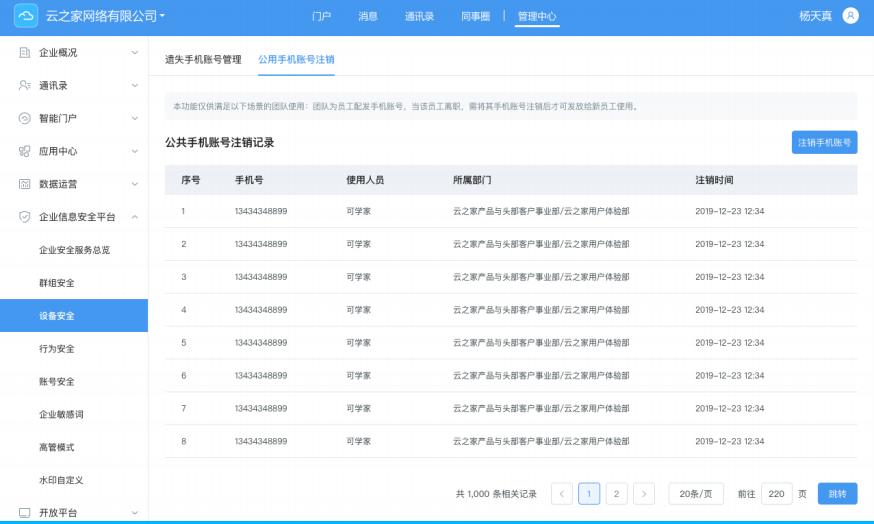Expand the 企业概况 menu chevron
The width and height of the screenshot is (874, 524).
134,52
